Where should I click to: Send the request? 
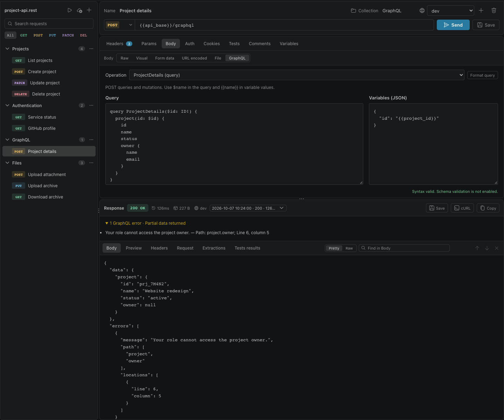(453, 25)
